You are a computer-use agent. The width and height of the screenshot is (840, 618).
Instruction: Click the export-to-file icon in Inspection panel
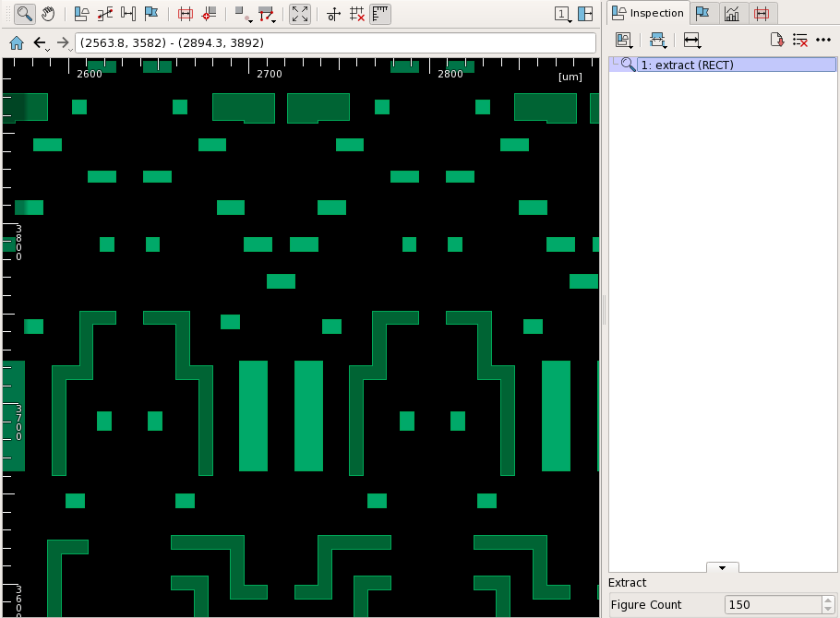(776, 40)
